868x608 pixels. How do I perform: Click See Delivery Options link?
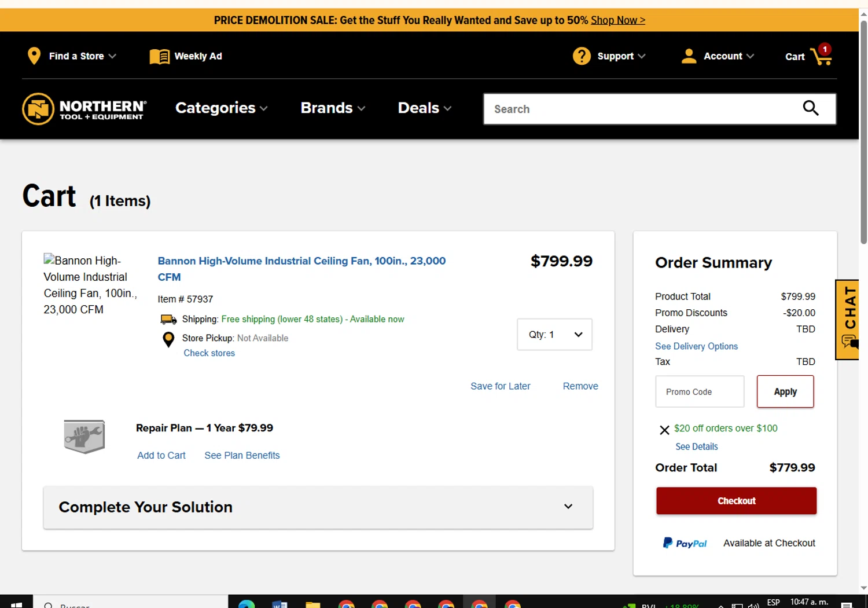tap(696, 346)
